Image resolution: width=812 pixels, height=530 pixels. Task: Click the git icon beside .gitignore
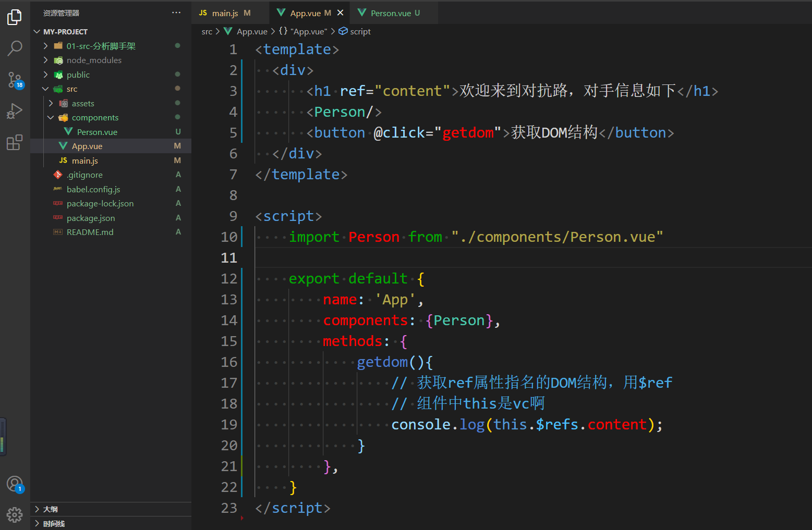[x=58, y=175]
